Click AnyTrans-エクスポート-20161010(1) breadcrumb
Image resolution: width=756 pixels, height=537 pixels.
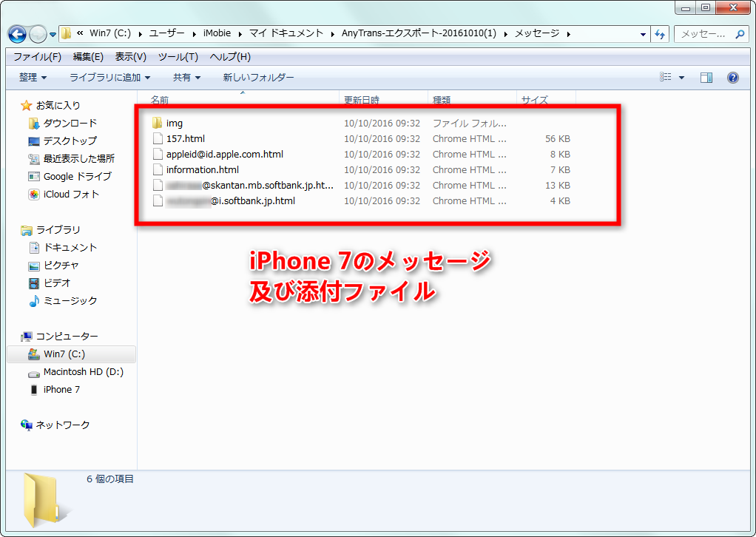[x=419, y=33]
